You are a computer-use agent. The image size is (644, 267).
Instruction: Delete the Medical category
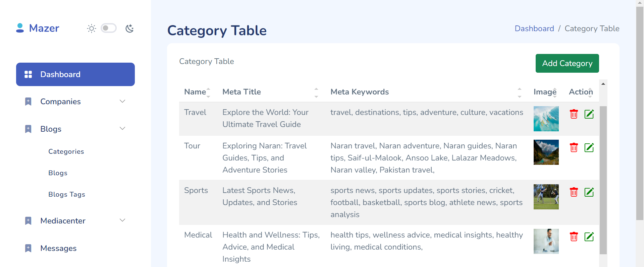574,237
